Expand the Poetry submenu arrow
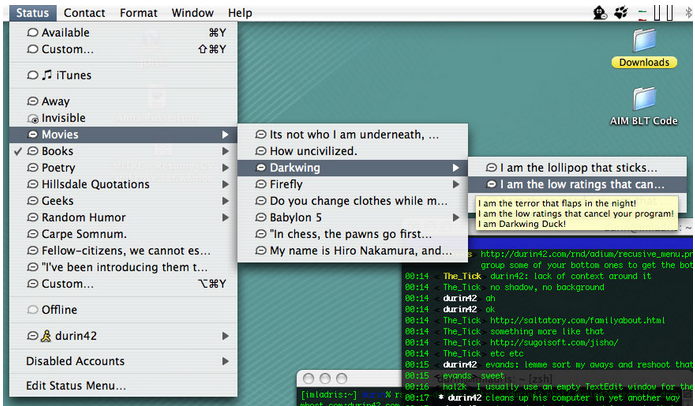This screenshot has height=406, width=695. 225,168
